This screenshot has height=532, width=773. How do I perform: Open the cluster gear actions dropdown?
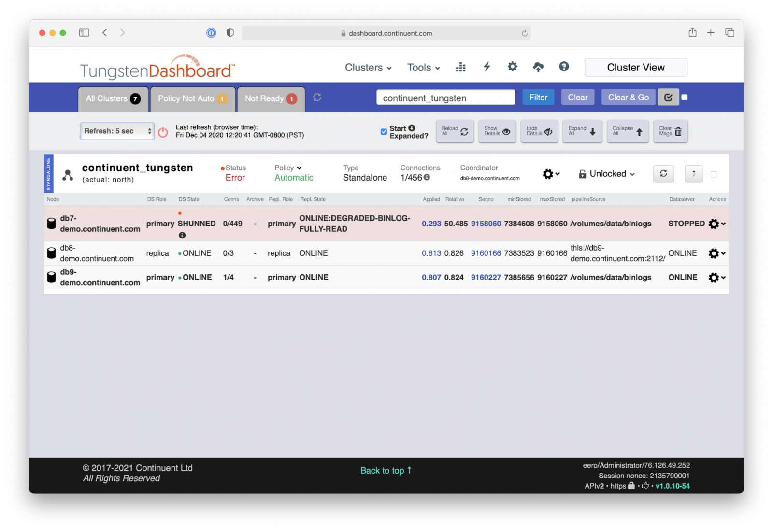pos(551,174)
